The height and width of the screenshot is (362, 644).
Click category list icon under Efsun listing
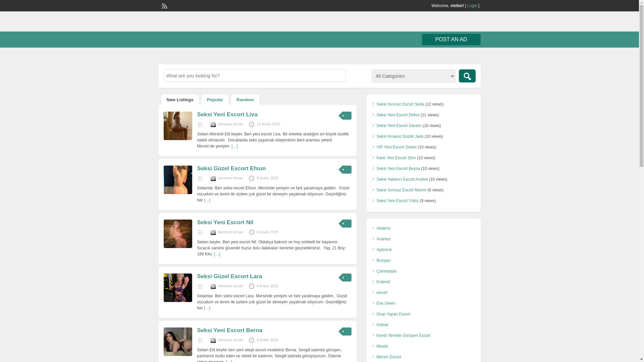[x=201, y=178]
